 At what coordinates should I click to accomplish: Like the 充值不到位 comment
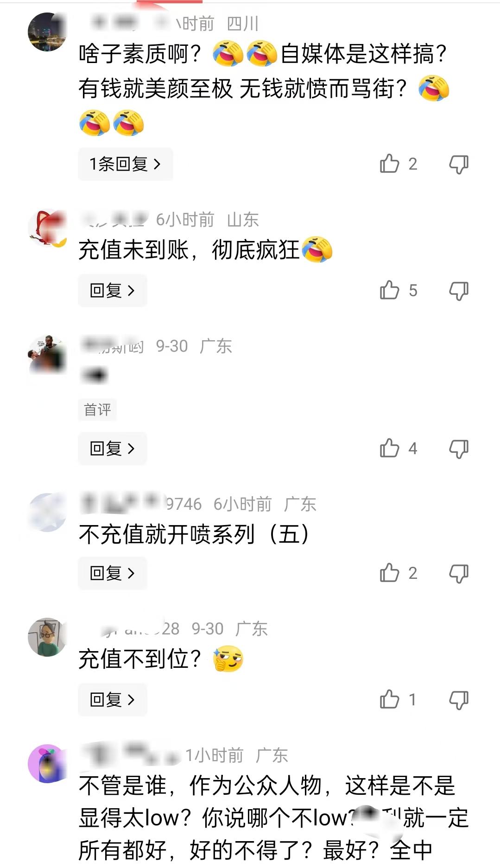pos(389,699)
